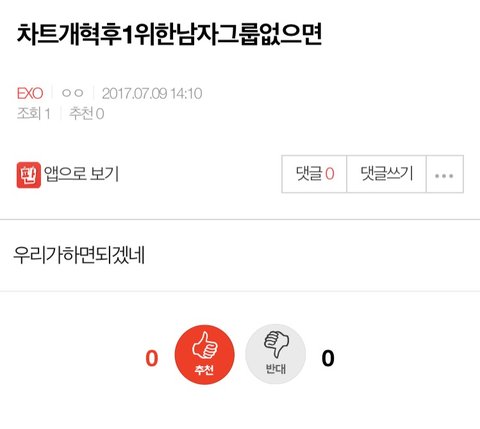Click the red recommend count 0
The width and height of the screenshot is (480, 429).
coord(152,359)
